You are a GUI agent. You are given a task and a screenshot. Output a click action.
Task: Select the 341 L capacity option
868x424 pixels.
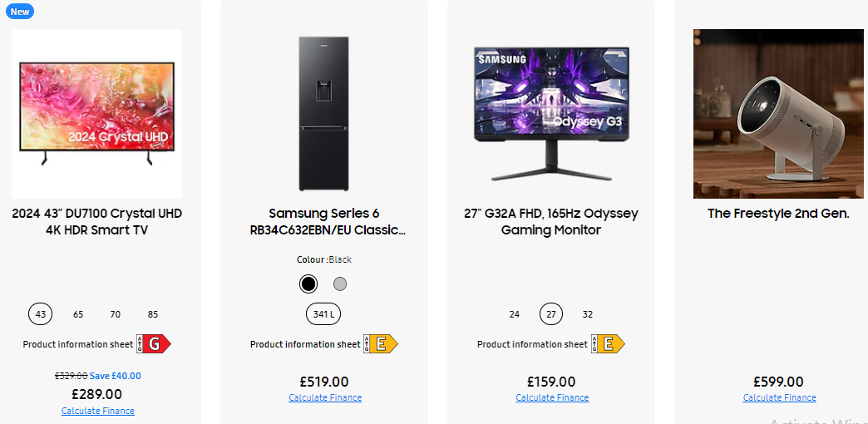[324, 314]
